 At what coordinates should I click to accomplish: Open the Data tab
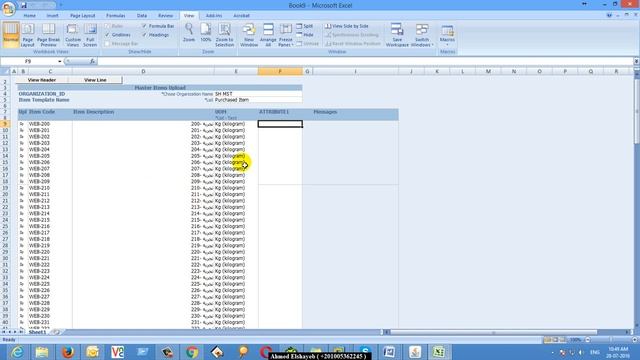[142, 16]
